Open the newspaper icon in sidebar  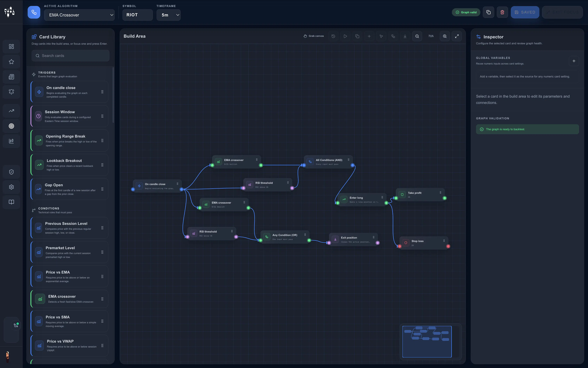(11, 77)
